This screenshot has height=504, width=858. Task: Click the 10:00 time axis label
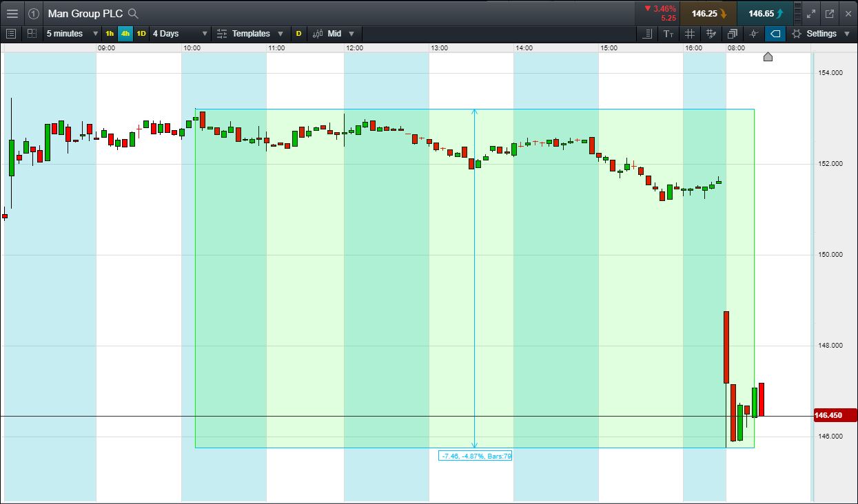[192, 48]
